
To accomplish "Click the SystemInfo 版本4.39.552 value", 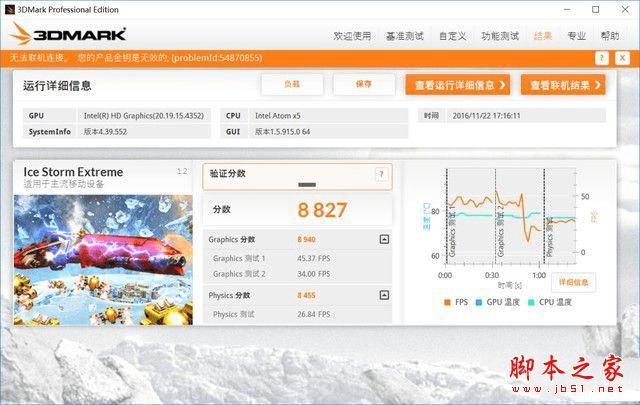I will coord(144,131).
